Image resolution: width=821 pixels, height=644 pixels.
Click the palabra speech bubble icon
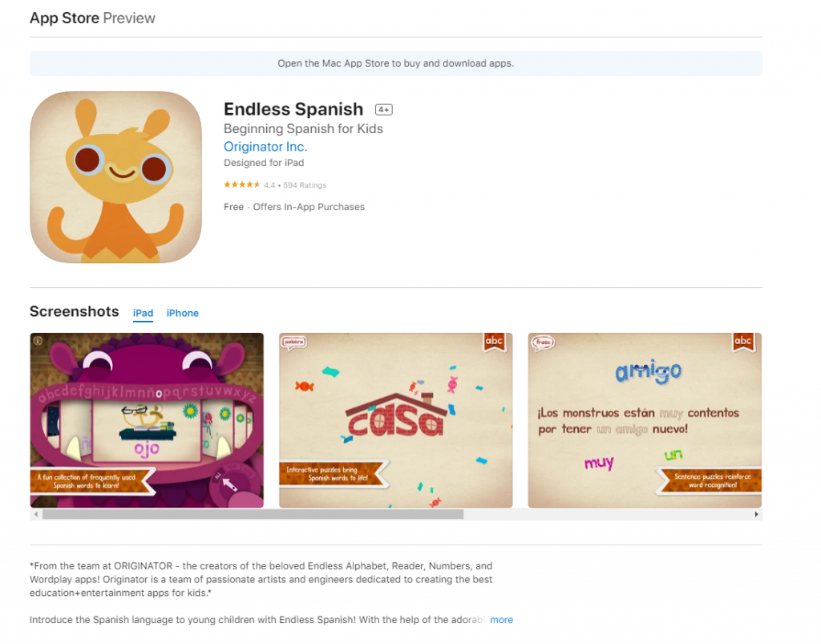(x=294, y=342)
